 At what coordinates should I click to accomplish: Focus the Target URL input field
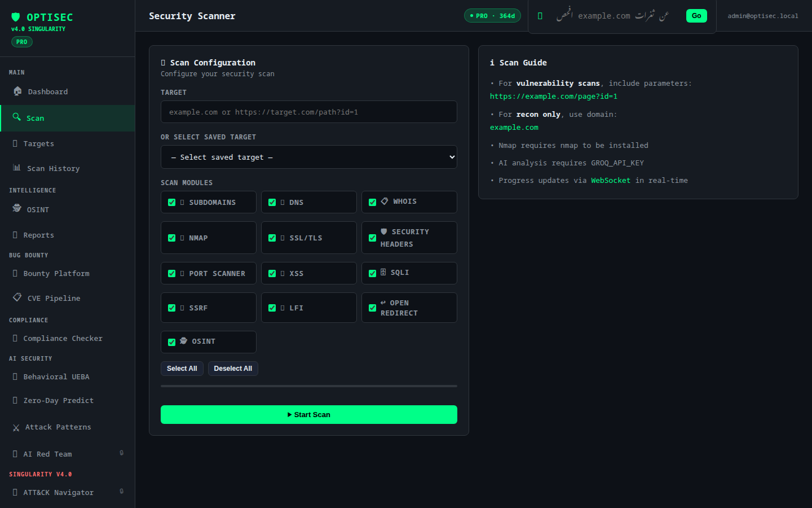tap(309, 112)
